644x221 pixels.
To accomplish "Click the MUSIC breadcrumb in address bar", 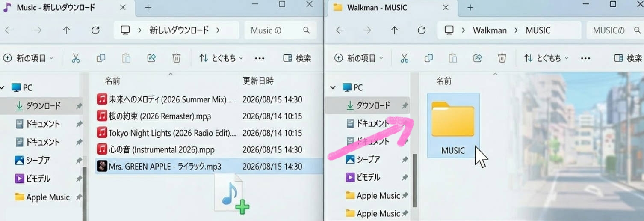I will point(538,30).
